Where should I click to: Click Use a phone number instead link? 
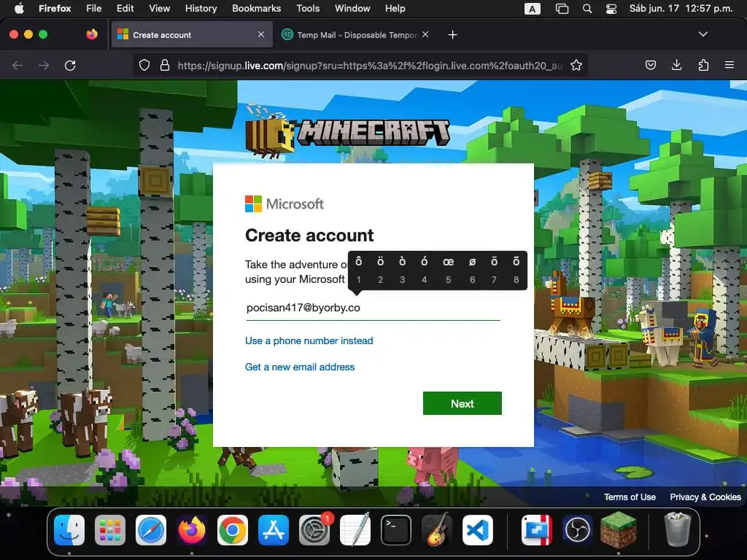(x=309, y=341)
